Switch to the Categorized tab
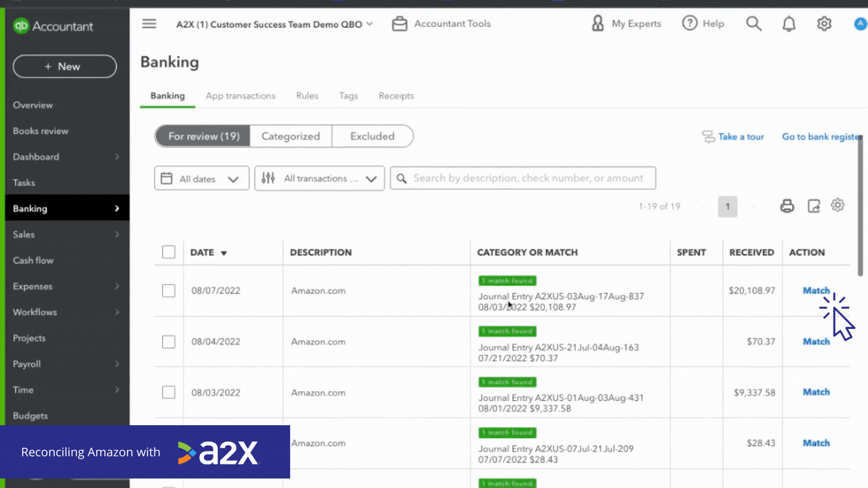 point(291,136)
